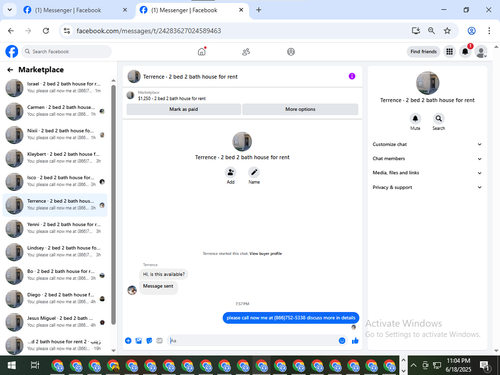Image resolution: width=500 pixels, height=375 pixels.
Task: Mute the Terrence conversation
Action: tap(415, 118)
